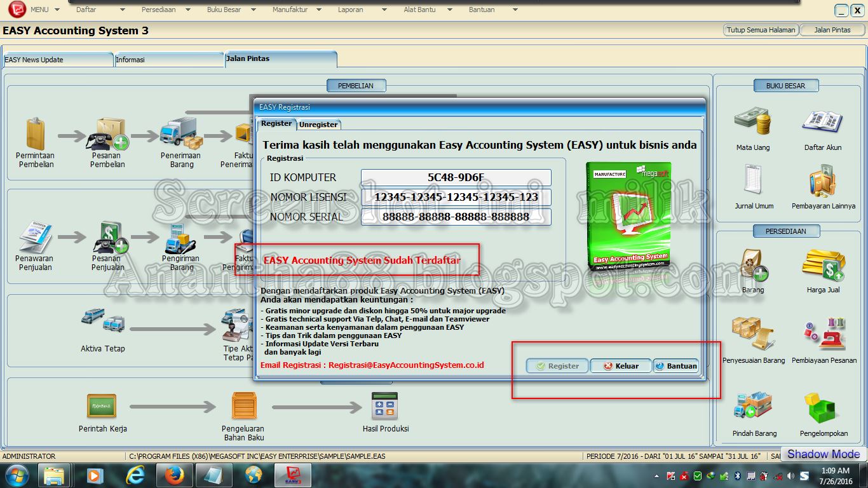Click the ID KOMPUTER field
The image size is (868, 488).
[x=456, y=178]
